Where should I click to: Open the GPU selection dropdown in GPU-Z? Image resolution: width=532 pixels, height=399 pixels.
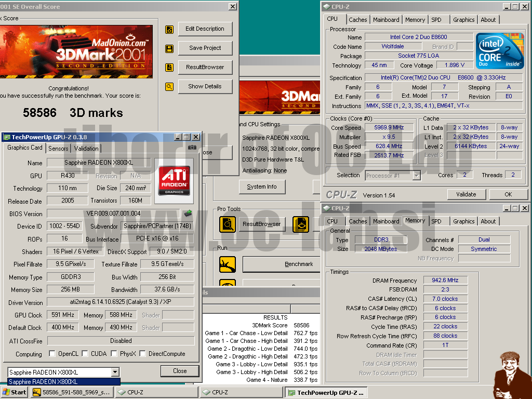click(115, 372)
